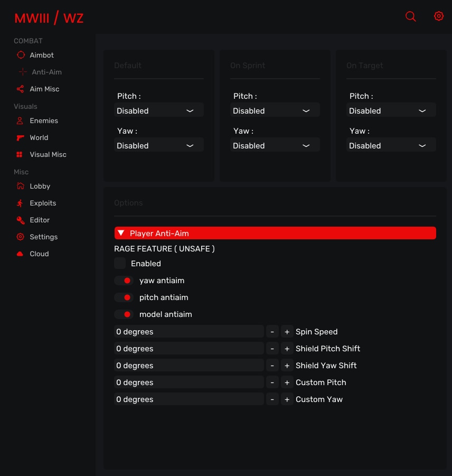Expand the On Sprint Yaw dropdown
The width and height of the screenshot is (452, 476).
tap(275, 145)
